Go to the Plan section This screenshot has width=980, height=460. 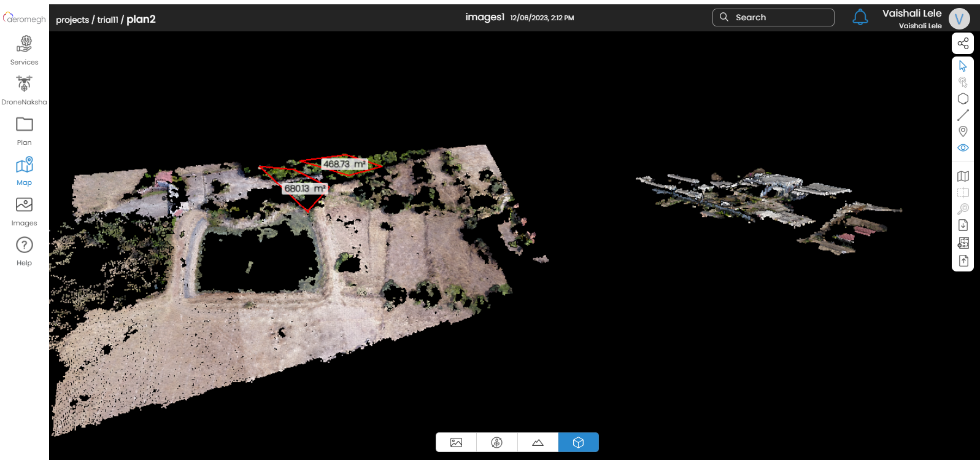24,130
